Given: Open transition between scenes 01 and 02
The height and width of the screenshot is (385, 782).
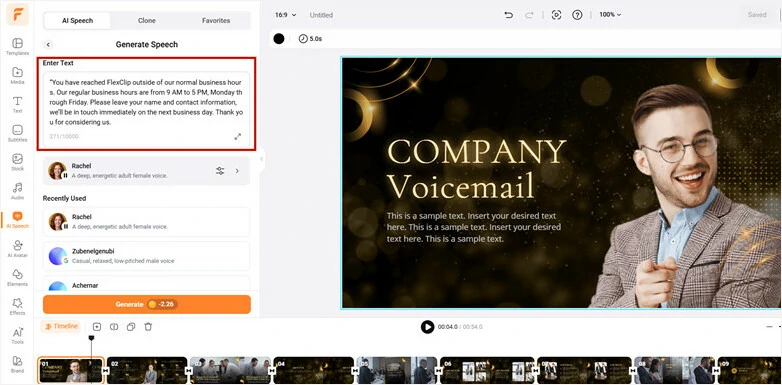Looking at the screenshot, I should click(105, 371).
